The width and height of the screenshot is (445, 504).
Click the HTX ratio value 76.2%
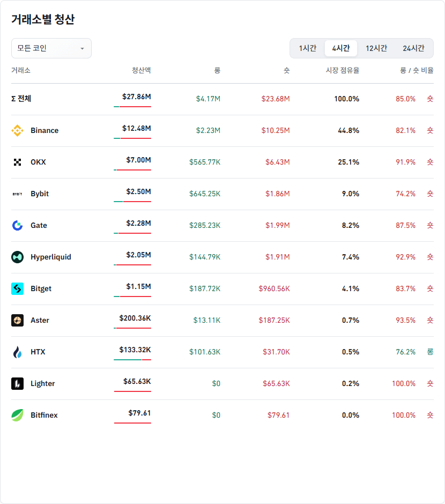[405, 352]
